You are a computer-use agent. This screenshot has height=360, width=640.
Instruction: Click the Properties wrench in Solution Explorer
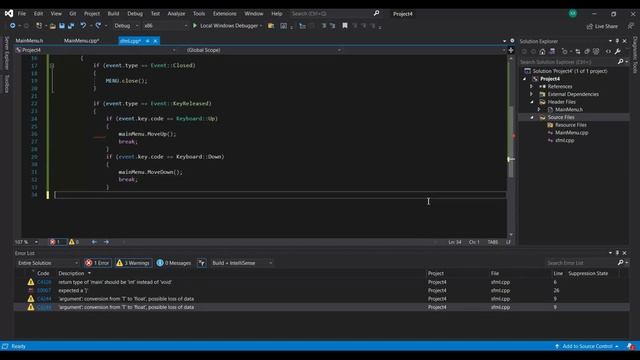click(x=618, y=51)
